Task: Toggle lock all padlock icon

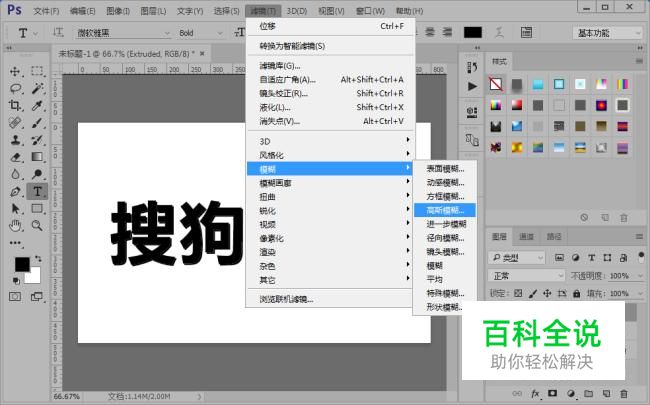Action: [577, 293]
